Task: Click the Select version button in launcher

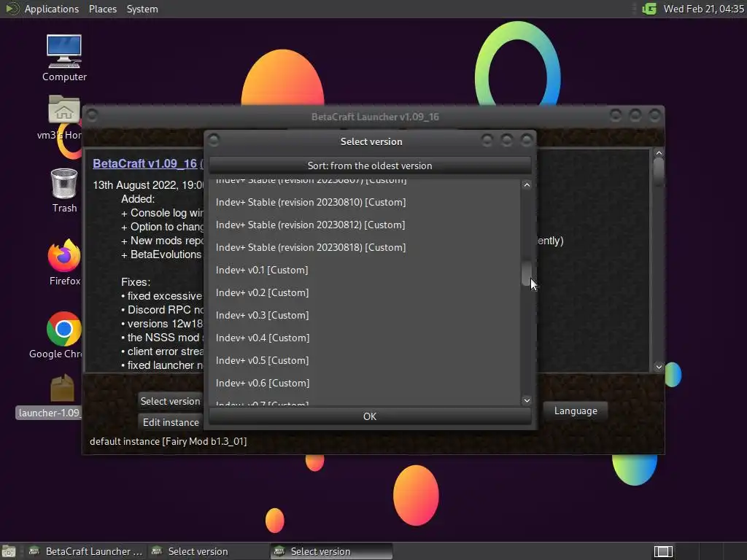Action: click(170, 401)
